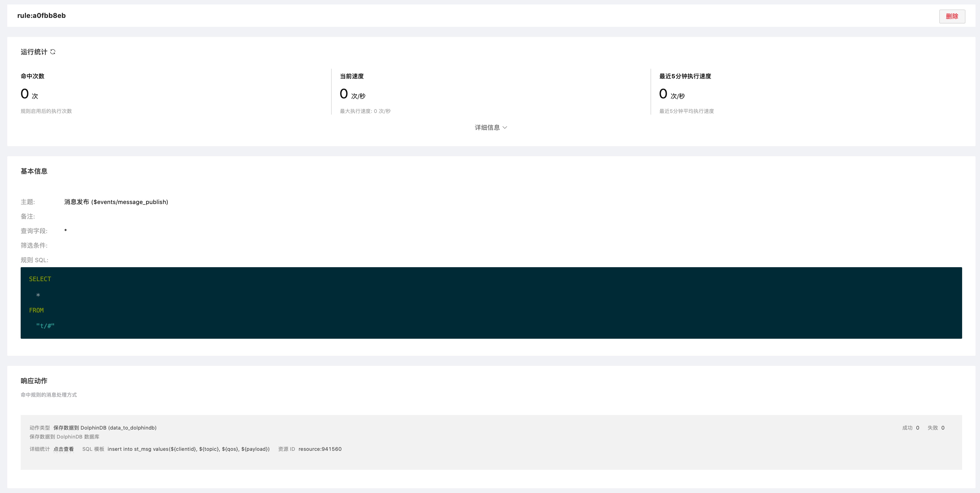Select the 主题 value $events/message_publish
The width and height of the screenshot is (980, 493).
116,202
